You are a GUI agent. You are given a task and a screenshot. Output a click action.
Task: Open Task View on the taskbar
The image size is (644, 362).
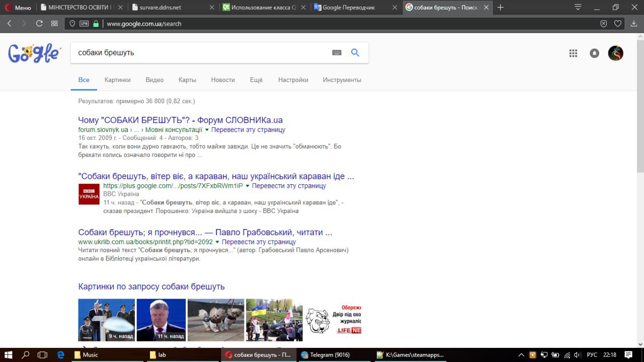[42, 354]
